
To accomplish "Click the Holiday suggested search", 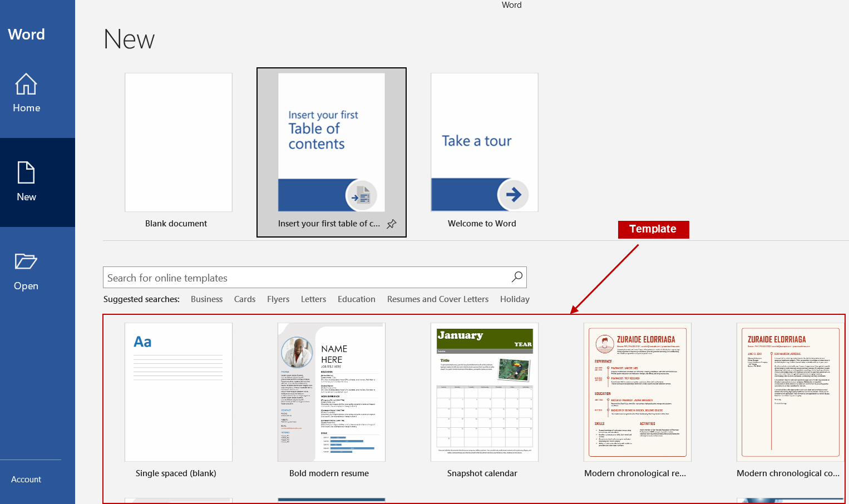I will click(x=515, y=299).
